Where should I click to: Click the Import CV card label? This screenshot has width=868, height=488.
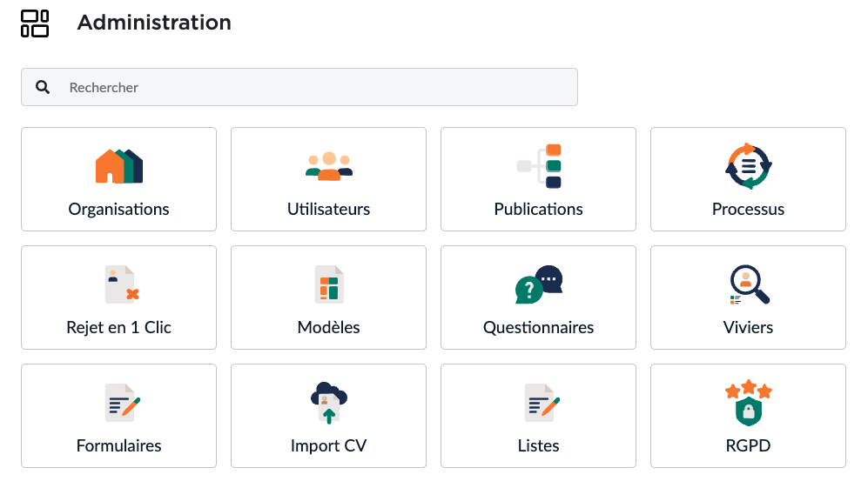[x=328, y=445]
